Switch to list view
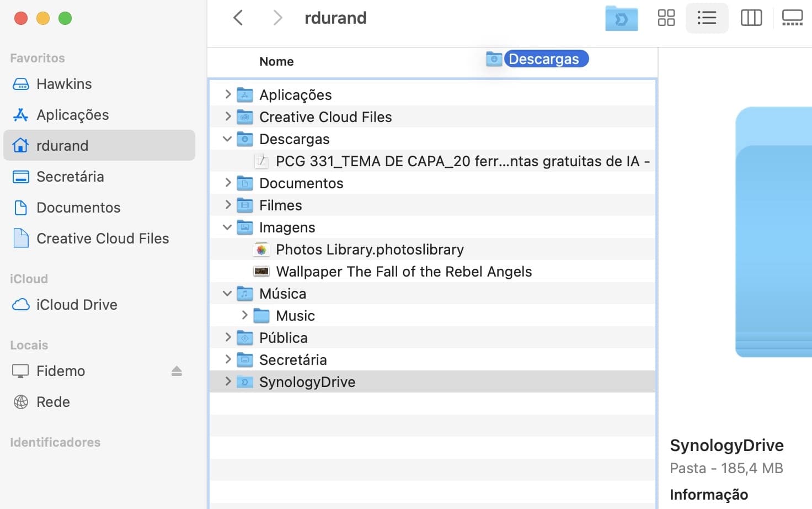The height and width of the screenshot is (509, 812). point(707,18)
